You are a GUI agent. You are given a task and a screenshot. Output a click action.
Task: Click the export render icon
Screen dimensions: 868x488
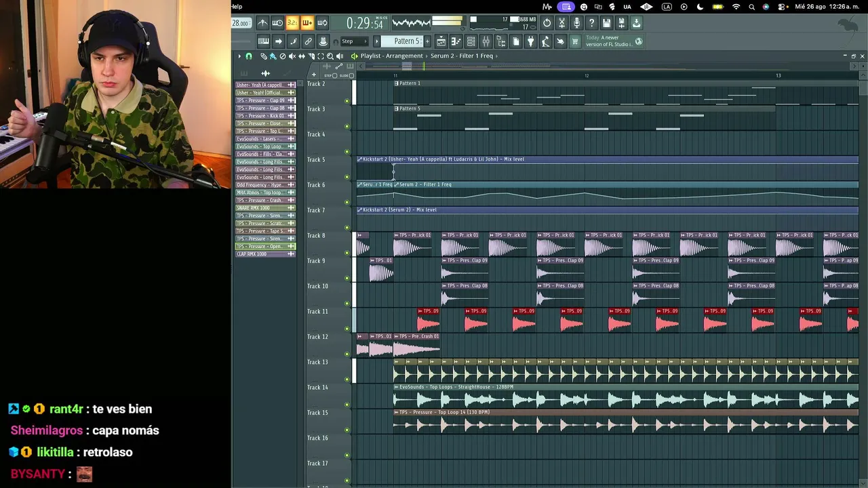[621, 23]
